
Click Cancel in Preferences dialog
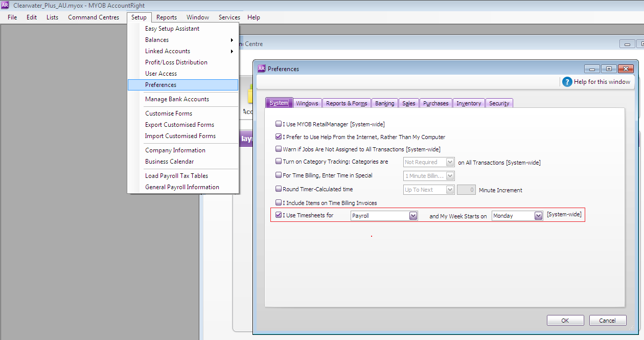[x=608, y=321]
